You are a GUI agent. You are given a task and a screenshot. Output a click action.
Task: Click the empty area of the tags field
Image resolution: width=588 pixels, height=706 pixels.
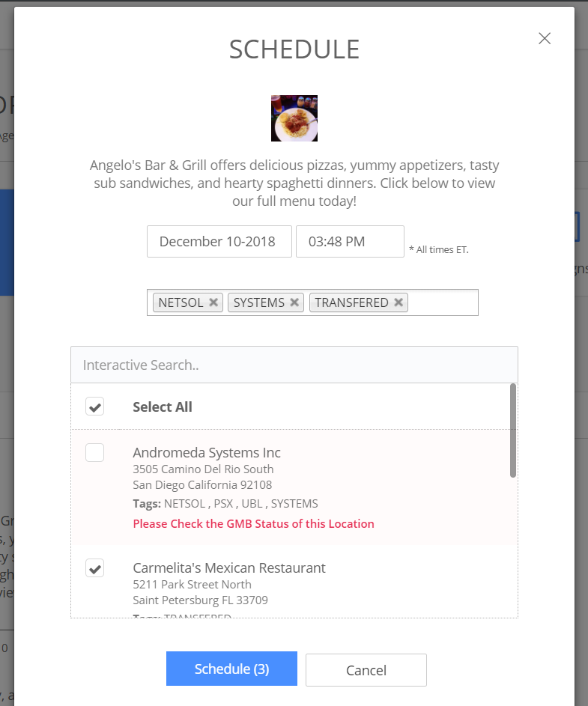(442, 302)
